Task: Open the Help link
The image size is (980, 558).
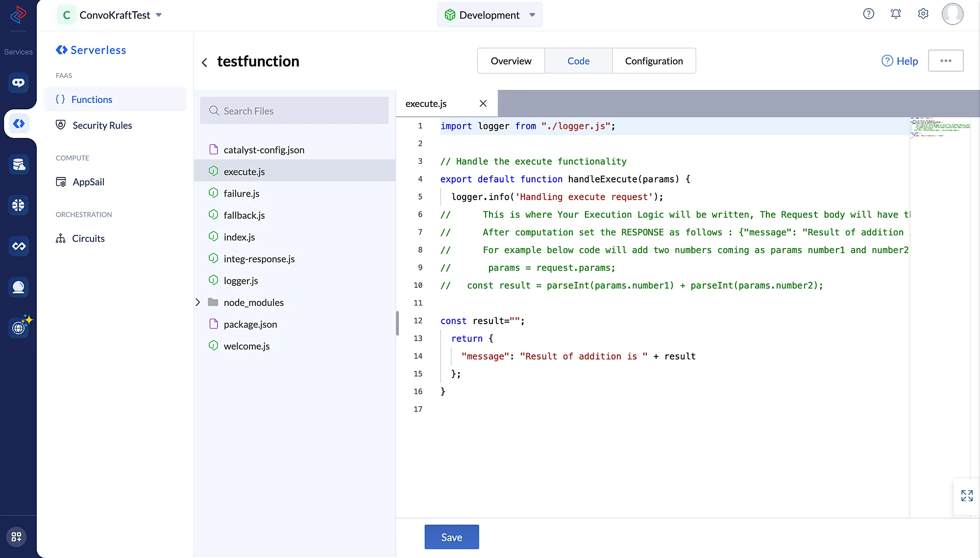Action: (x=900, y=61)
